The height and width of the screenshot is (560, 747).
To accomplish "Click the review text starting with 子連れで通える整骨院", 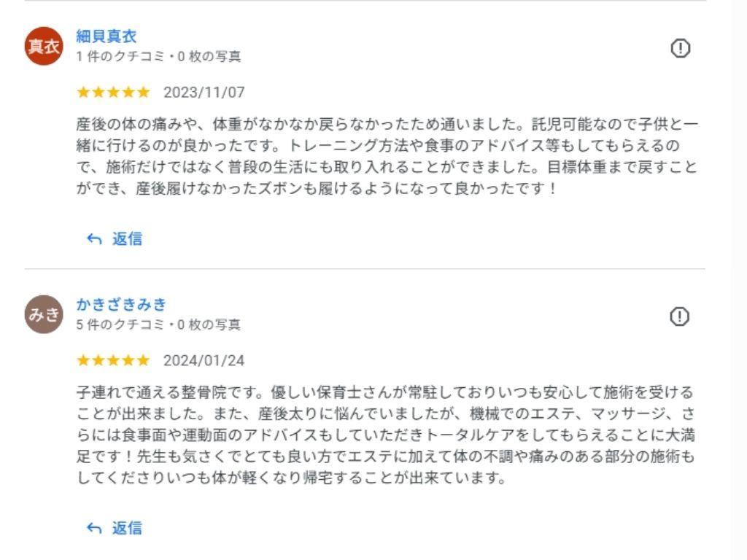I will point(387,435).
